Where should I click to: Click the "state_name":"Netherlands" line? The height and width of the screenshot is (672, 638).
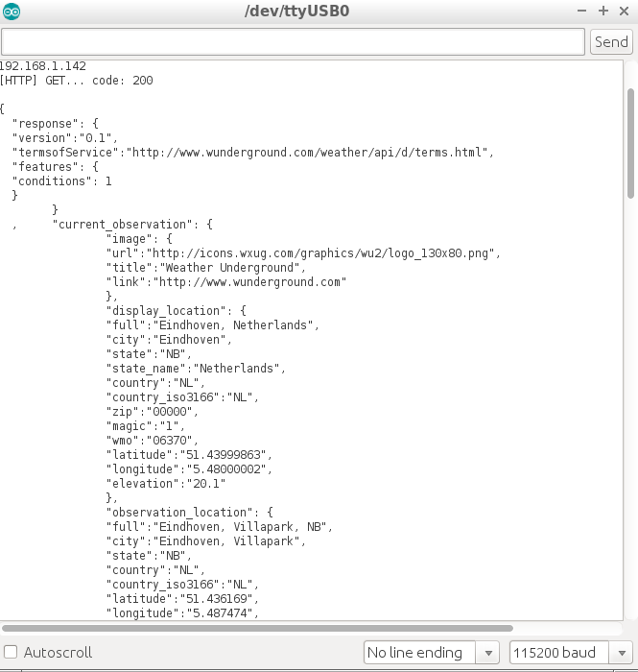click(196, 369)
